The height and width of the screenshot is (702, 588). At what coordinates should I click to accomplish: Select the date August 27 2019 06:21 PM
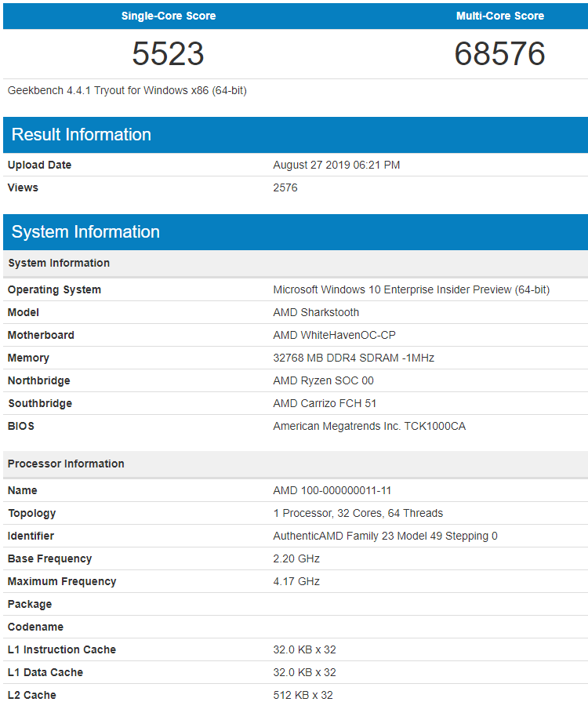pyautogui.click(x=336, y=165)
